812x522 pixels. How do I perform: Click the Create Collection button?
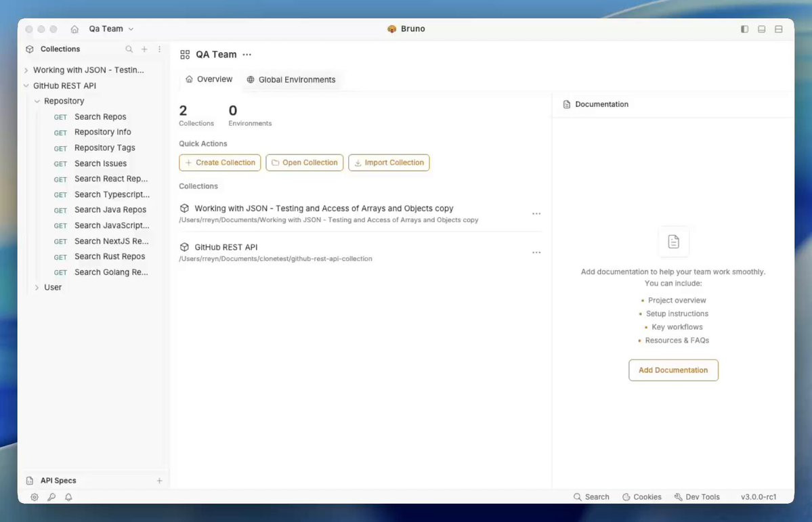(x=220, y=162)
